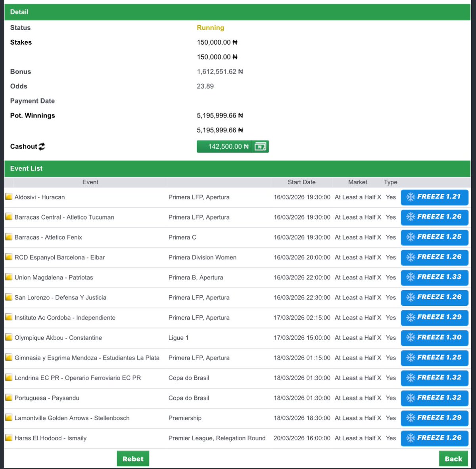Click yellow status icon for Gimnasia y Esgrima Mendoza
Viewport: 476px width, 469px height.
pyautogui.click(x=9, y=358)
